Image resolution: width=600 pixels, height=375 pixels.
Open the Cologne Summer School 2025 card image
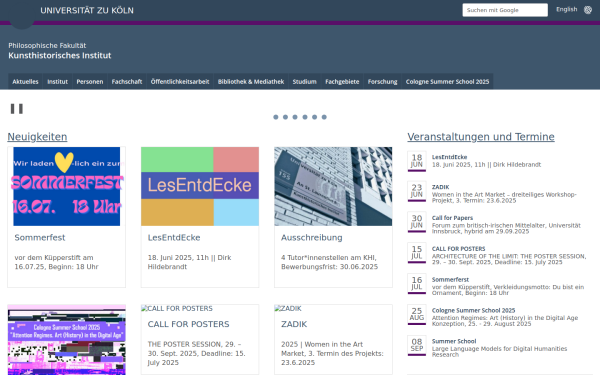[67, 340]
